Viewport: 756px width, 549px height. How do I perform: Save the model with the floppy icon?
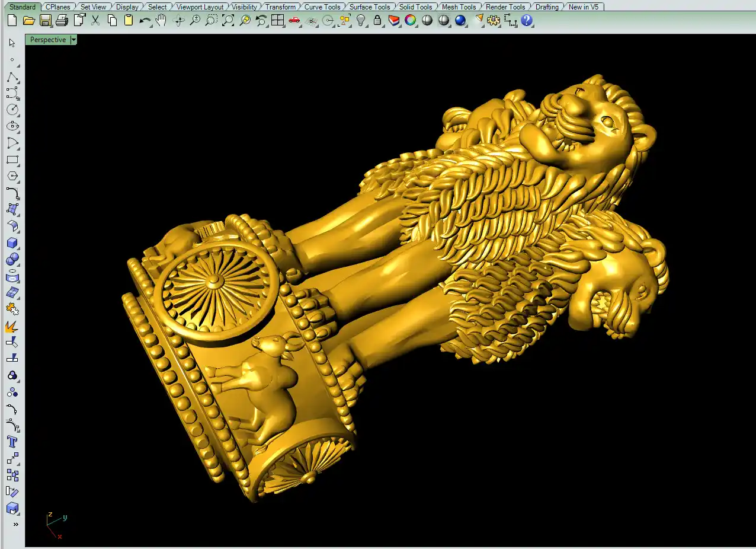pyautogui.click(x=45, y=21)
